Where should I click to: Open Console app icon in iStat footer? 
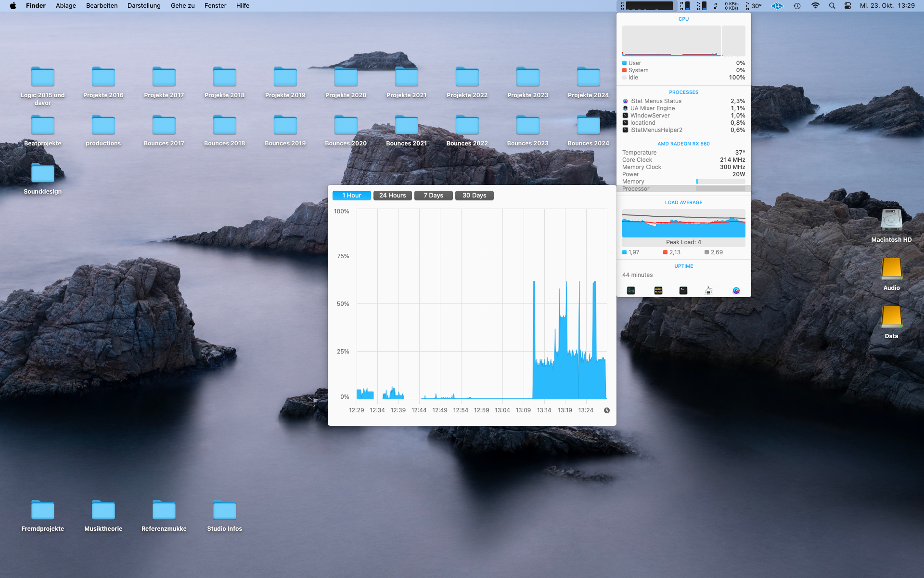pyautogui.click(x=658, y=290)
